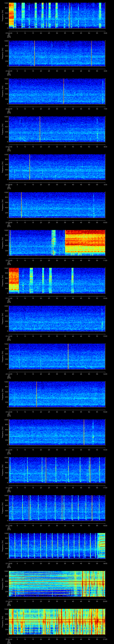Select the green spike near 8 seconds in the 23:09:00 panel
This screenshot has width=114, height=644.
click(x=21, y=205)
